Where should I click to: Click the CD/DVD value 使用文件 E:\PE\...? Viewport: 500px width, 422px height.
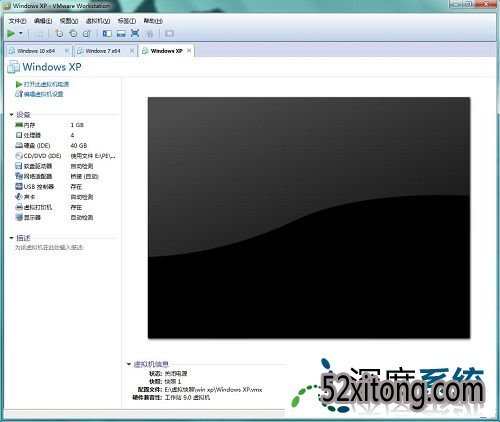click(93, 156)
